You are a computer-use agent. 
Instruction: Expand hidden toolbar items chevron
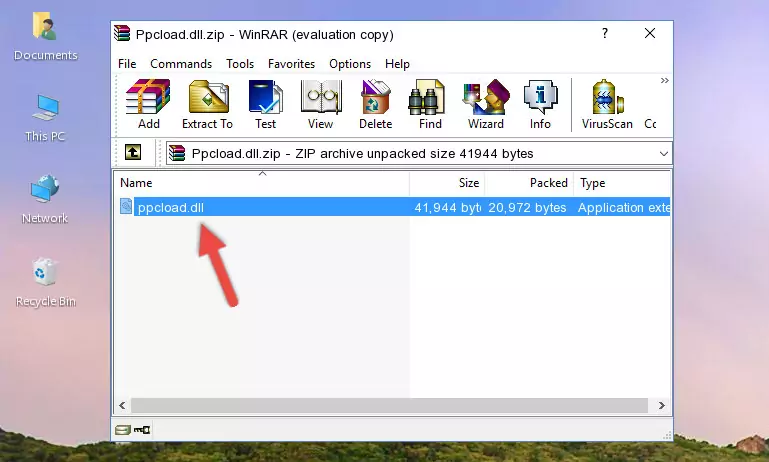(665, 80)
